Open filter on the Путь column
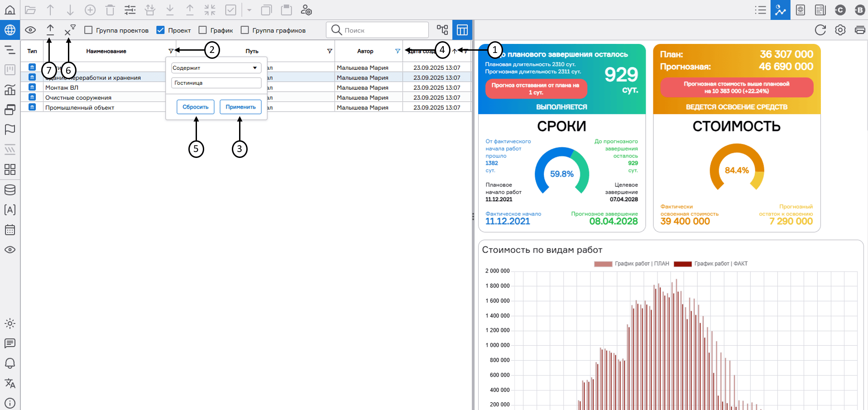The height and width of the screenshot is (410, 868). pyautogui.click(x=330, y=51)
